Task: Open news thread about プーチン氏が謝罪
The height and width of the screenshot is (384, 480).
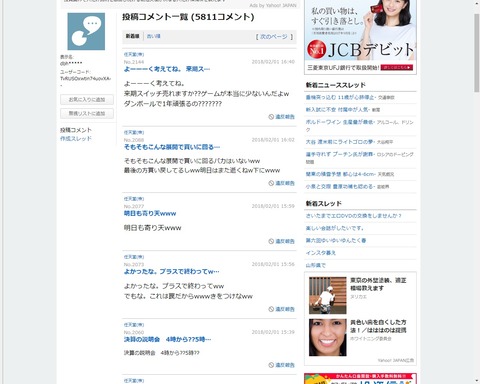Action: tap(340, 154)
